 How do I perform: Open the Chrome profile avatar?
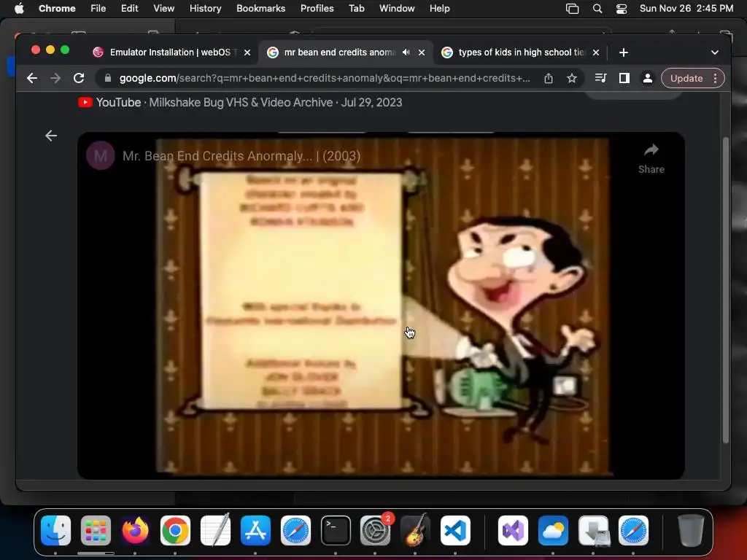point(648,78)
